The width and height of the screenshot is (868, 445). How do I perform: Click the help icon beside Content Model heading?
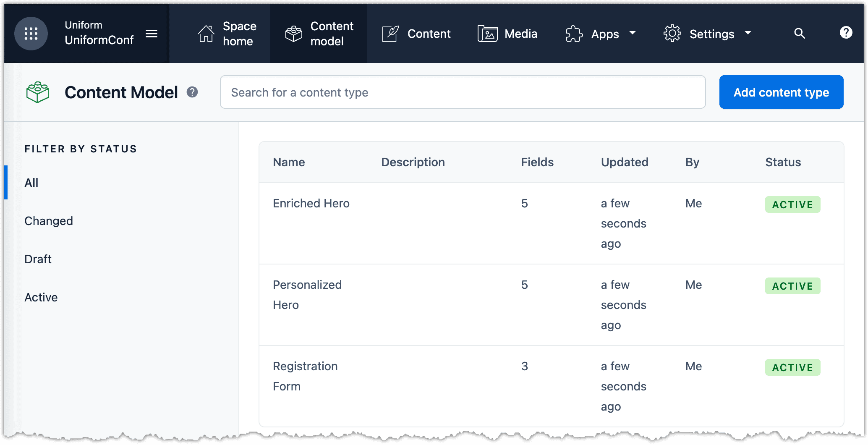(193, 92)
